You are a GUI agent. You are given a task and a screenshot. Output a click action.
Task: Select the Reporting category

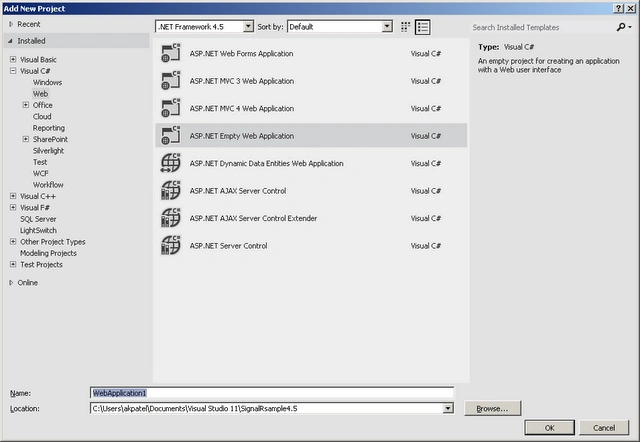(x=49, y=128)
